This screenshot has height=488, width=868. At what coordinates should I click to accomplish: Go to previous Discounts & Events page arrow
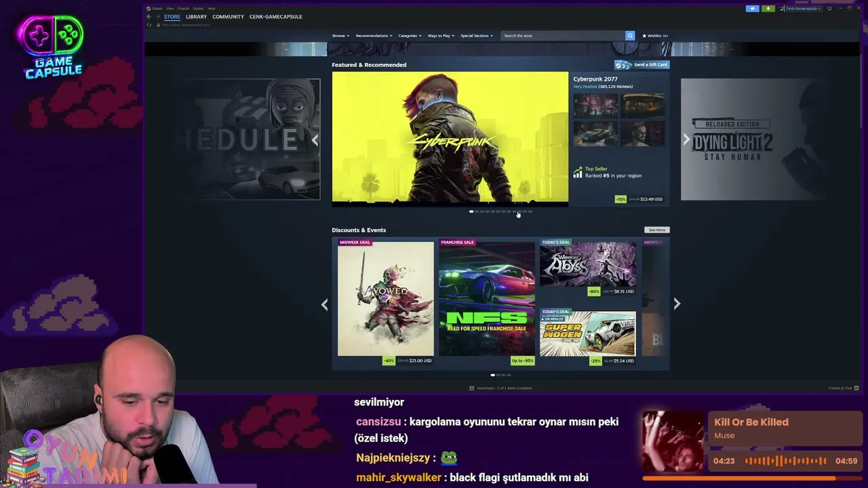[x=324, y=304]
